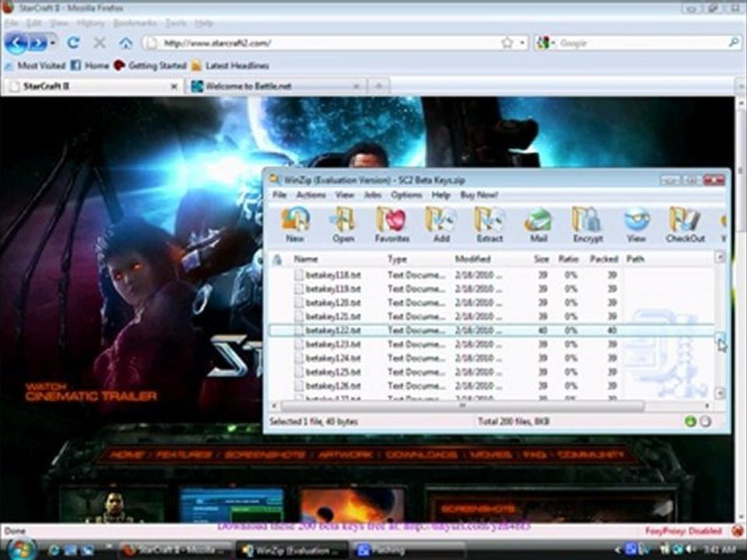Click the WinZip New archive icon

pyautogui.click(x=295, y=225)
